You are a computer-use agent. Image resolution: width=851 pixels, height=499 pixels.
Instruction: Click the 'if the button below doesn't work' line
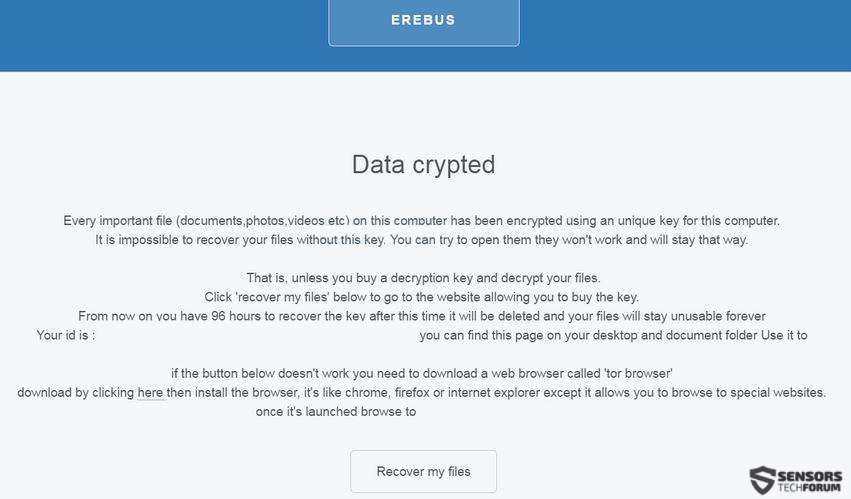tap(421, 374)
